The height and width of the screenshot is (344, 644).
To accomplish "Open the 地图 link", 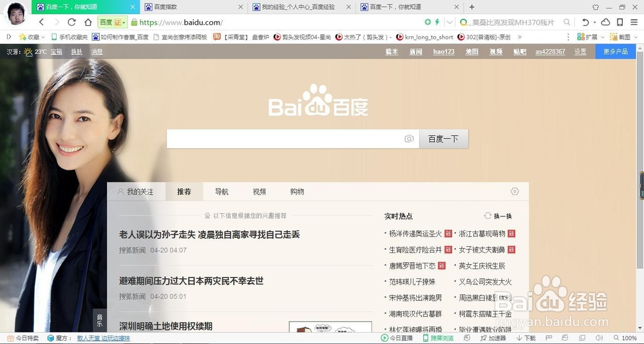I will click(x=472, y=52).
